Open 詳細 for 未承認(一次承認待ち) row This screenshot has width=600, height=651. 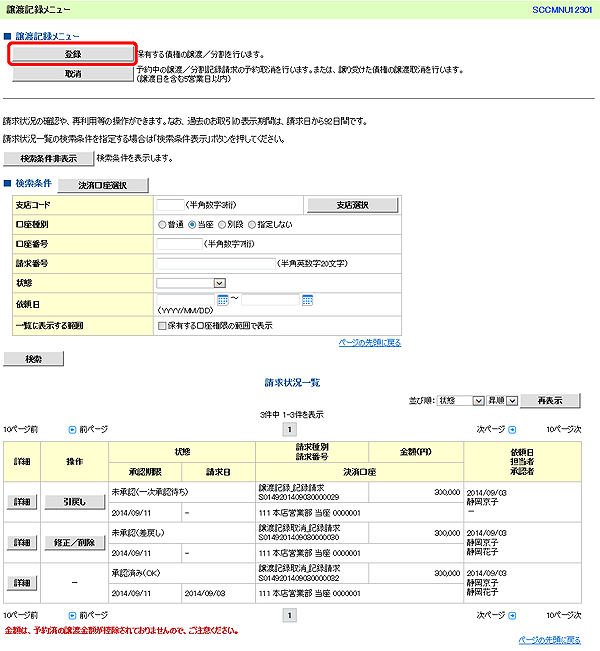tap(22, 502)
